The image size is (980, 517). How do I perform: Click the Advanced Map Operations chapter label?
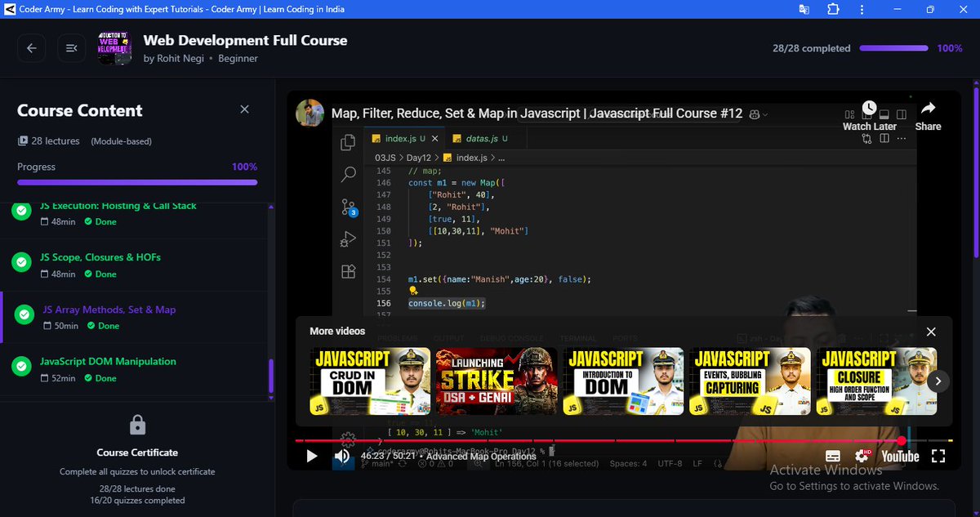480,457
